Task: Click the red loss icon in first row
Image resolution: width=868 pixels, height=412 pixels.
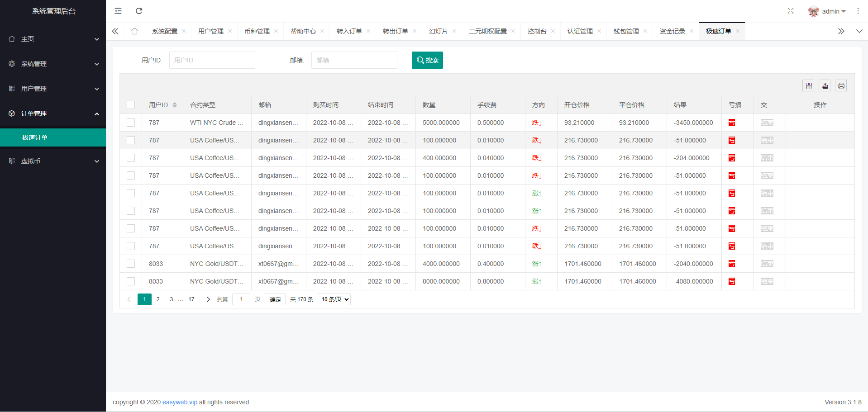Action: 731,123
